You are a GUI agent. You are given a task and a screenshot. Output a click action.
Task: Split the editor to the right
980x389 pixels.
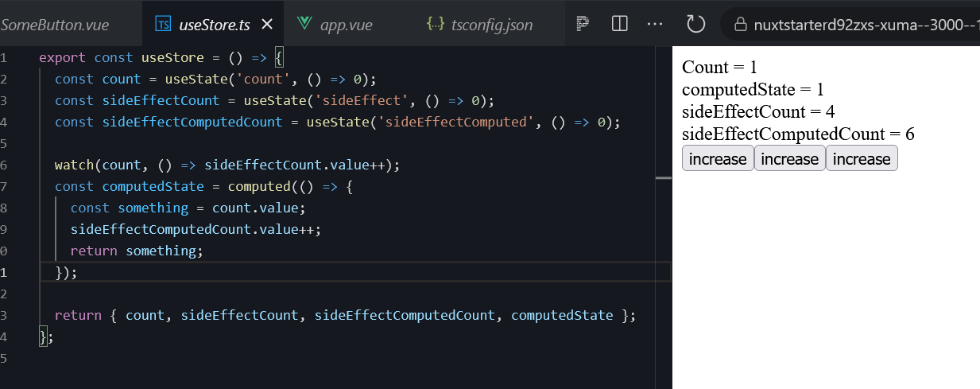(x=619, y=24)
